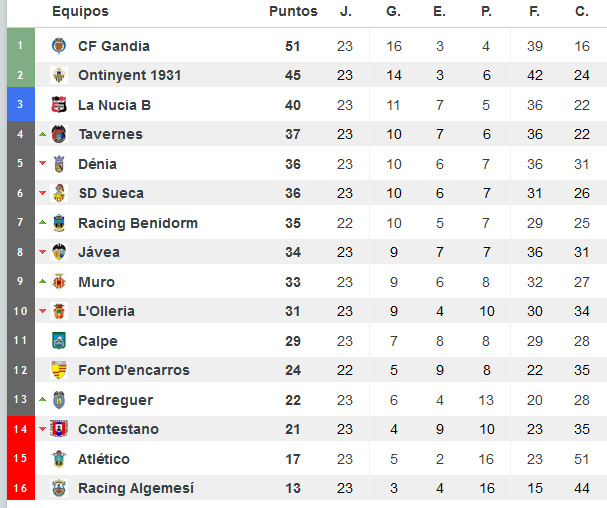Click the Font D'encarros crest icon
The image size is (607, 508).
pyautogui.click(x=58, y=370)
